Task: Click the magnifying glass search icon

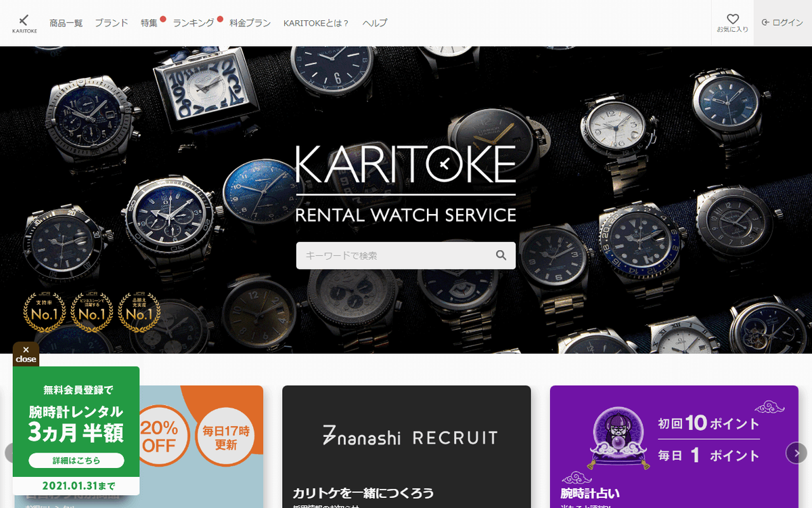Action: point(501,255)
